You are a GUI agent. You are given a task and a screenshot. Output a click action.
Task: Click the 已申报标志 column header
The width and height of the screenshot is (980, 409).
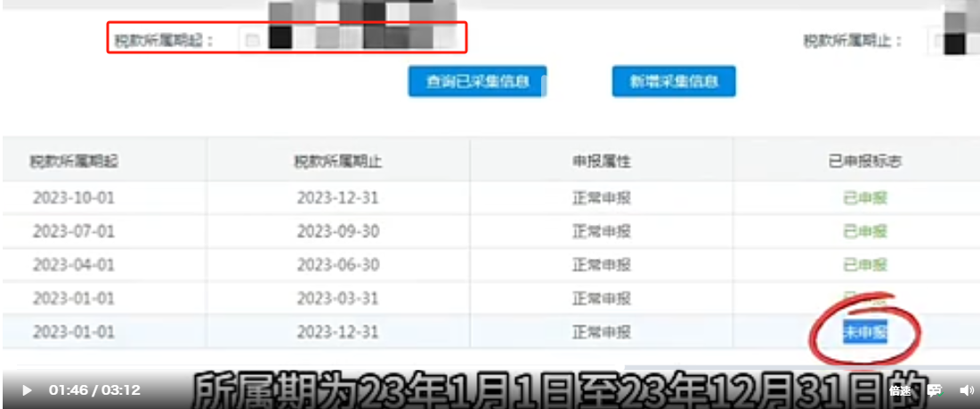pyautogui.click(x=864, y=162)
